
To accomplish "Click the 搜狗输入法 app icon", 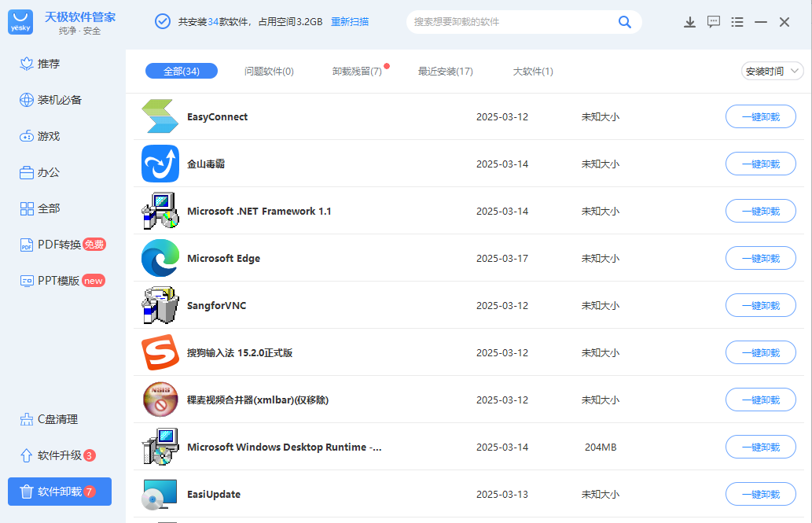I will pyautogui.click(x=160, y=352).
